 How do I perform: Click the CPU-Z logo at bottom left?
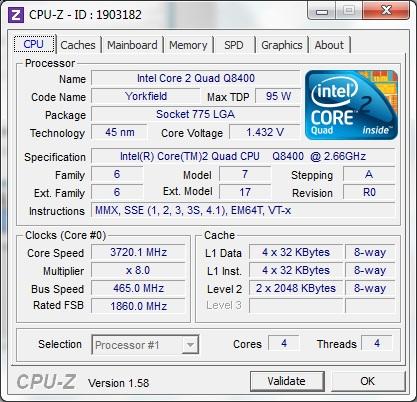pos(46,381)
